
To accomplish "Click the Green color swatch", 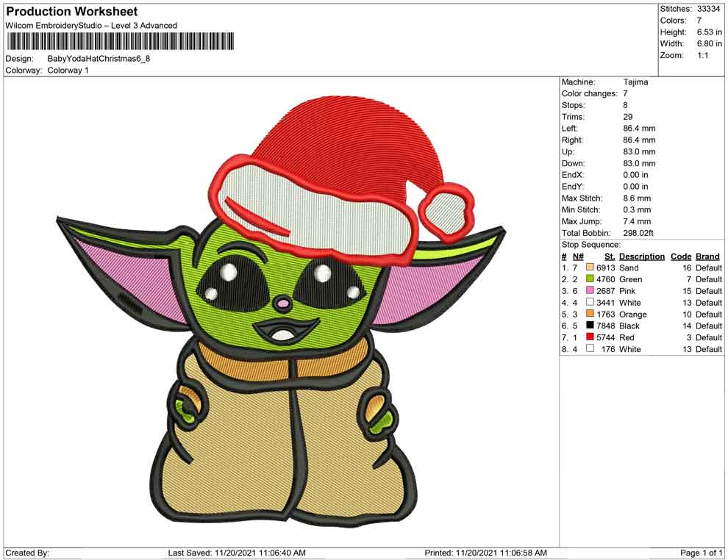I will click(x=590, y=279).
